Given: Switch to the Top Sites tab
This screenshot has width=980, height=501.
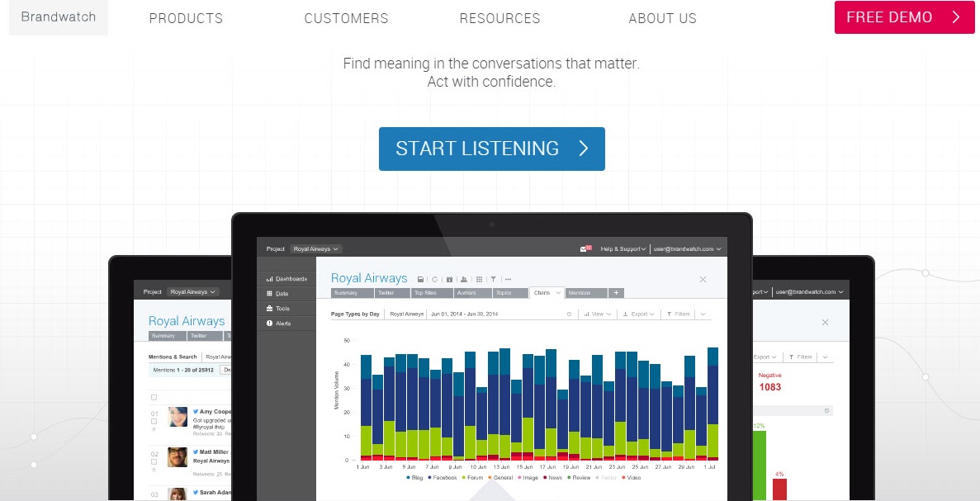Looking at the screenshot, I should (x=433, y=293).
